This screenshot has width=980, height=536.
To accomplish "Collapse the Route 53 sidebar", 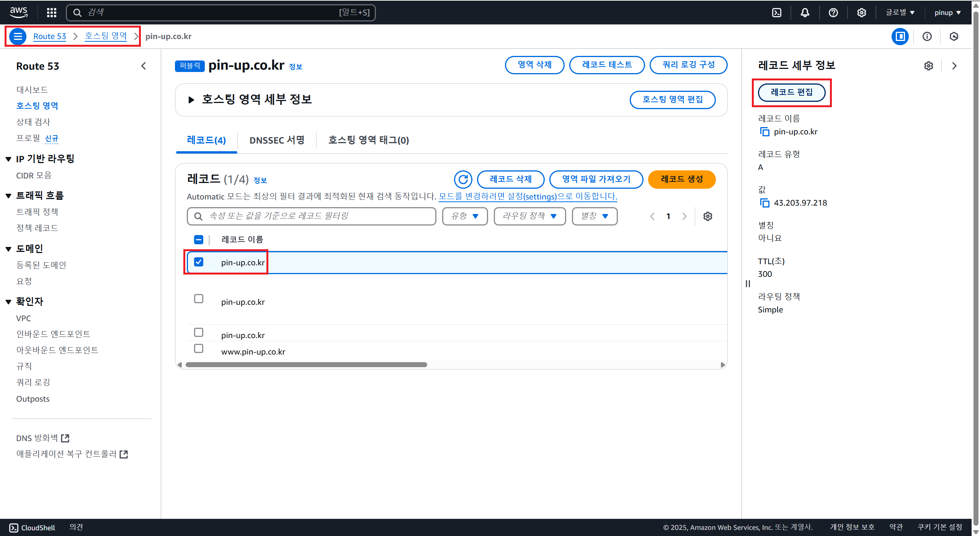I will point(144,66).
